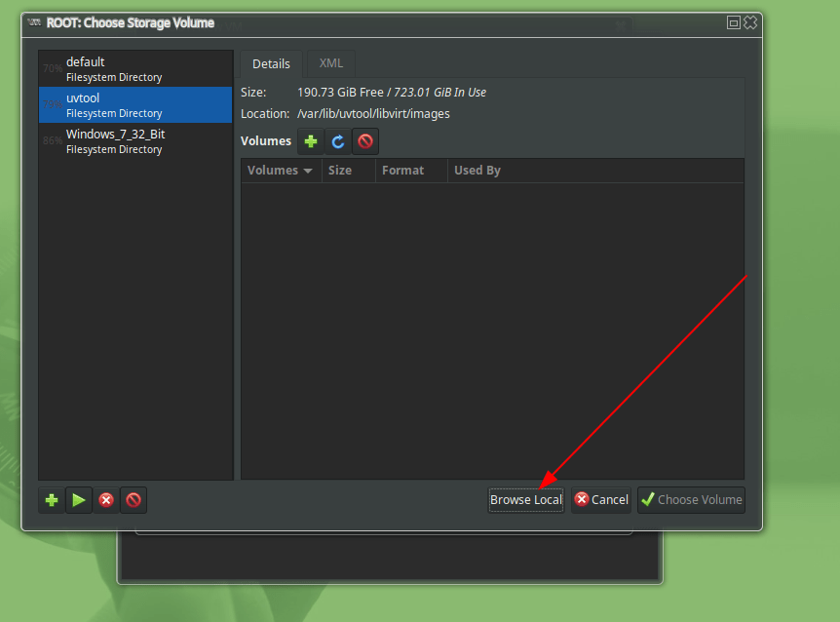Refresh the volume list
The height and width of the screenshot is (622, 840).
coord(338,141)
